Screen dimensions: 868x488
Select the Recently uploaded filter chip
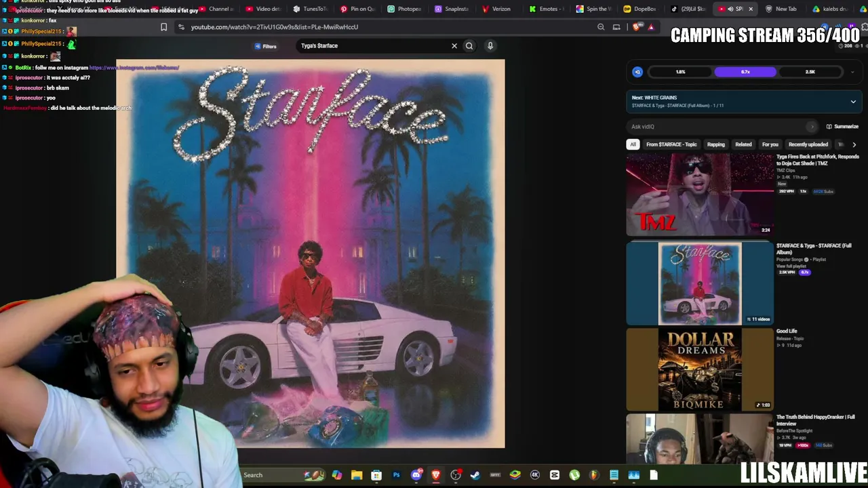[808, 144]
